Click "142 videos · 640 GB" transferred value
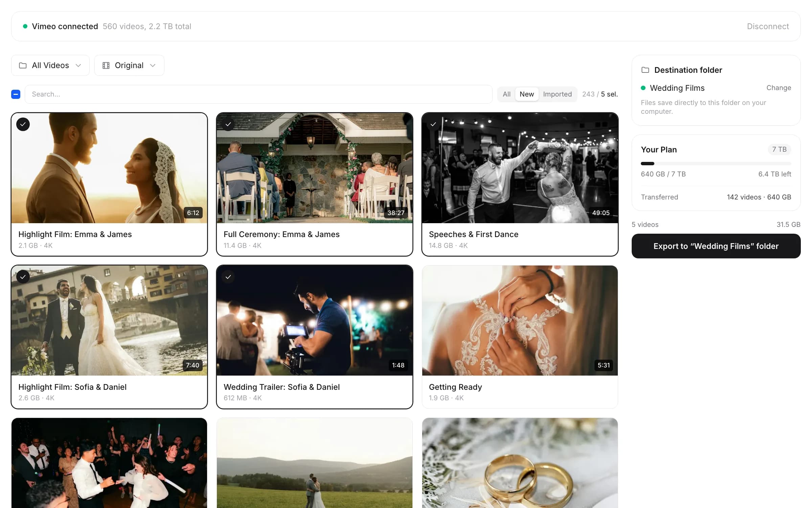 point(759,197)
